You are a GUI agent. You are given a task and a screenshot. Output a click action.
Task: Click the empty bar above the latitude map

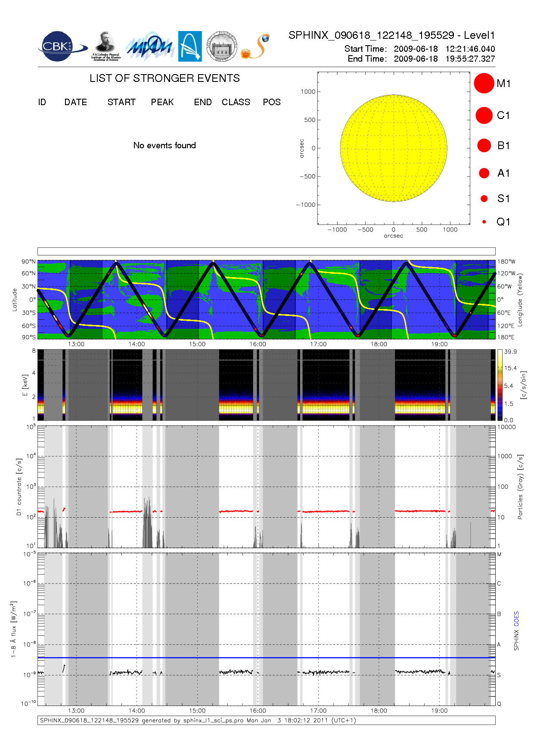pyautogui.click(x=266, y=251)
